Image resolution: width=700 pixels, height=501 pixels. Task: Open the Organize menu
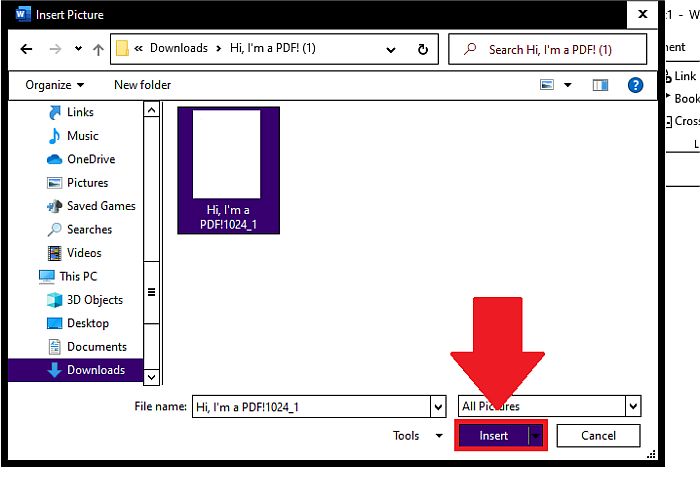[x=54, y=85]
